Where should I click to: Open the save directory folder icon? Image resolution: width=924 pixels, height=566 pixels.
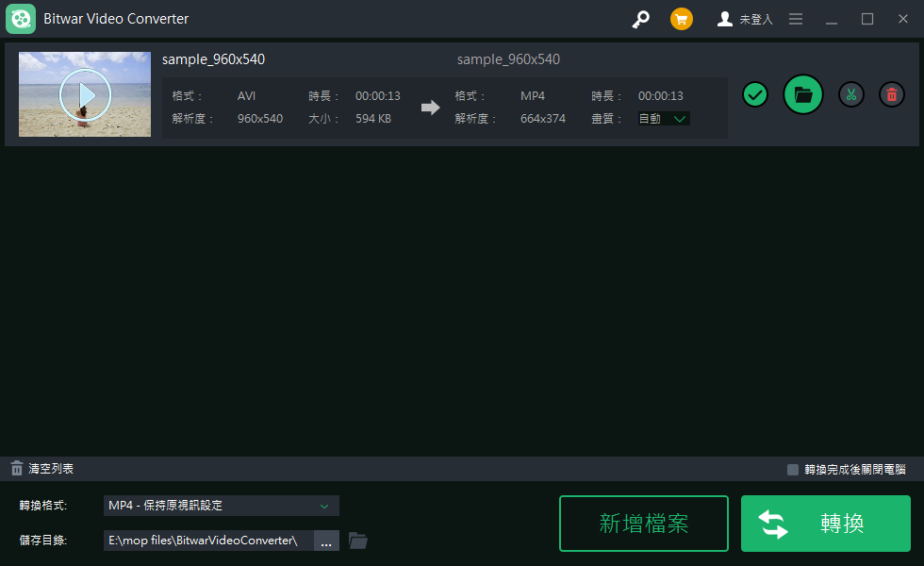[357, 541]
